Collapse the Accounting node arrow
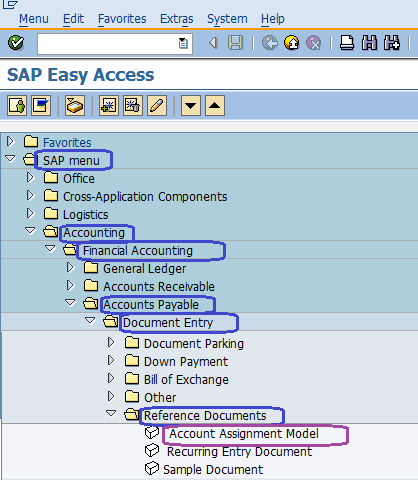The width and height of the screenshot is (418, 480). [30, 231]
